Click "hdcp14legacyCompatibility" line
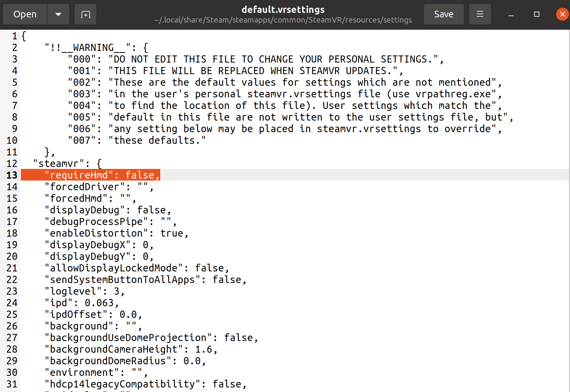This screenshot has width=570, height=392. [x=145, y=384]
